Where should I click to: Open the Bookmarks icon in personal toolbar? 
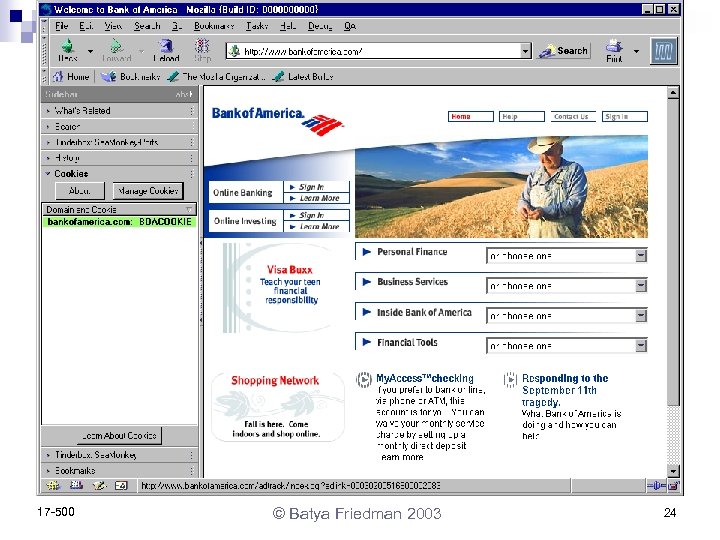(x=108, y=76)
